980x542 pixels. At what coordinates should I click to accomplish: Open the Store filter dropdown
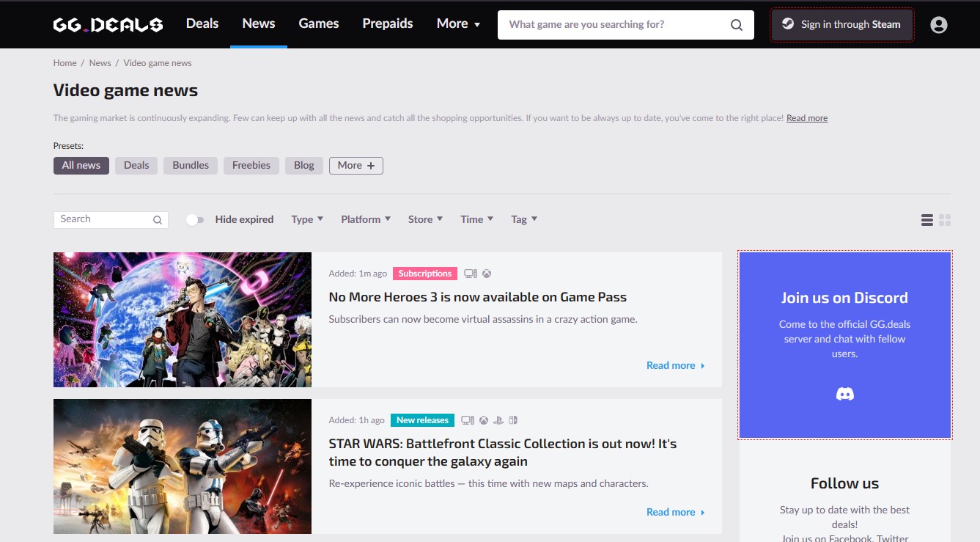coord(425,219)
